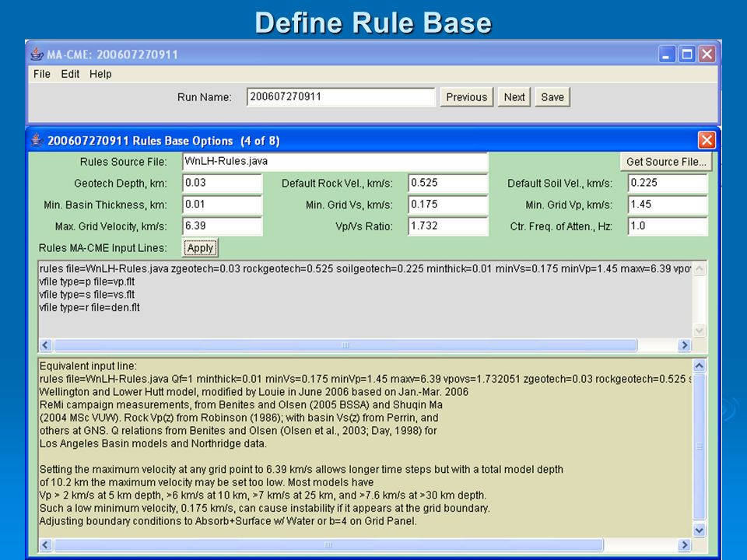Edit Ctr. Freq. of Atten. field
Viewport: 747px width, 560px height.
pyautogui.click(x=668, y=226)
